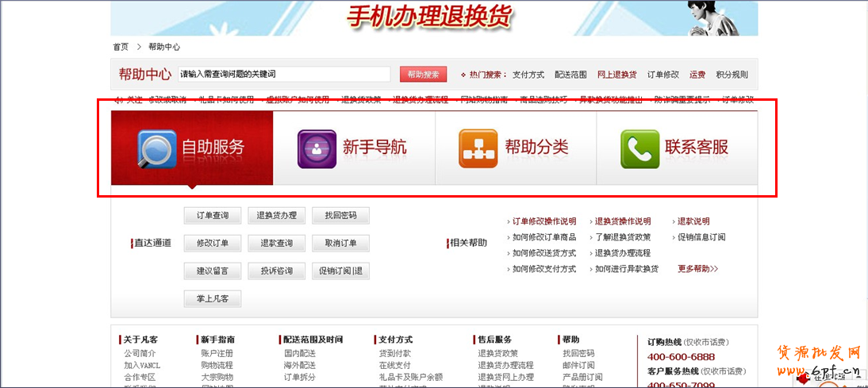Click the green phone 联系客服 icon
Screen dimensions: 868x388
click(639, 148)
